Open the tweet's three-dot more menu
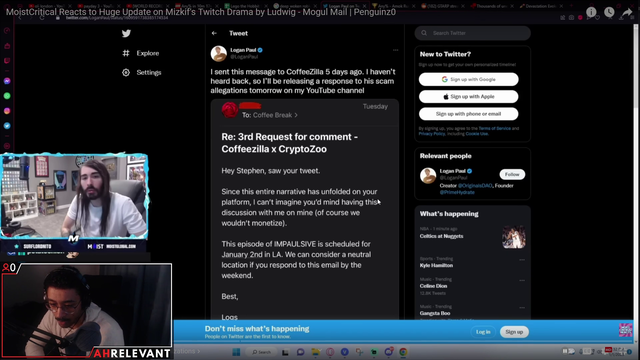This screenshot has height=360, width=640. (x=395, y=50)
